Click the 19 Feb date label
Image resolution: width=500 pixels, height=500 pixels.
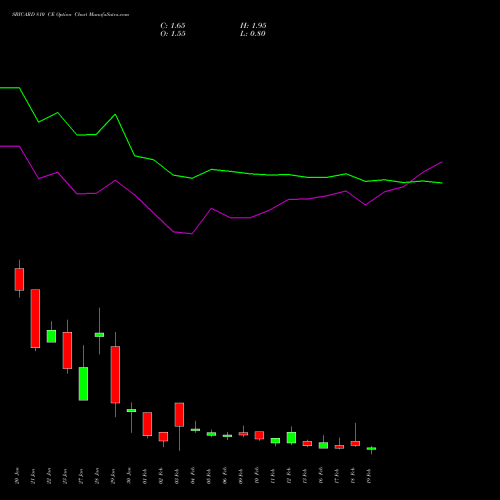pyautogui.click(x=369, y=476)
